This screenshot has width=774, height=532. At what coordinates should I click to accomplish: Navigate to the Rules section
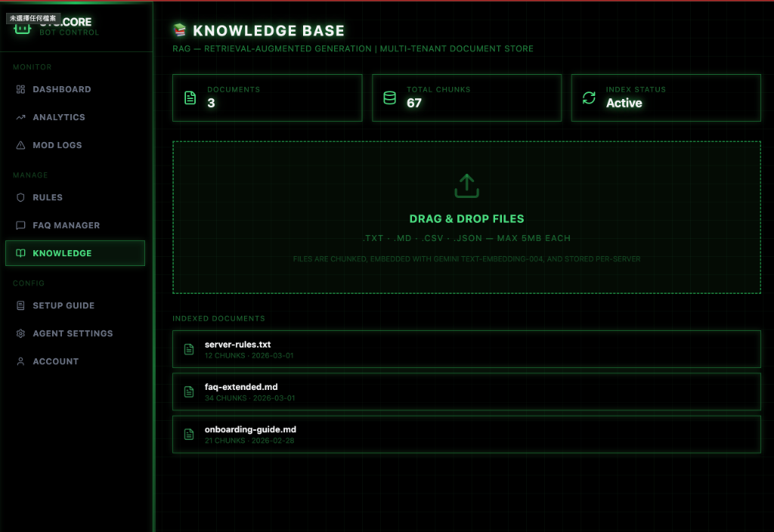pyautogui.click(x=47, y=197)
